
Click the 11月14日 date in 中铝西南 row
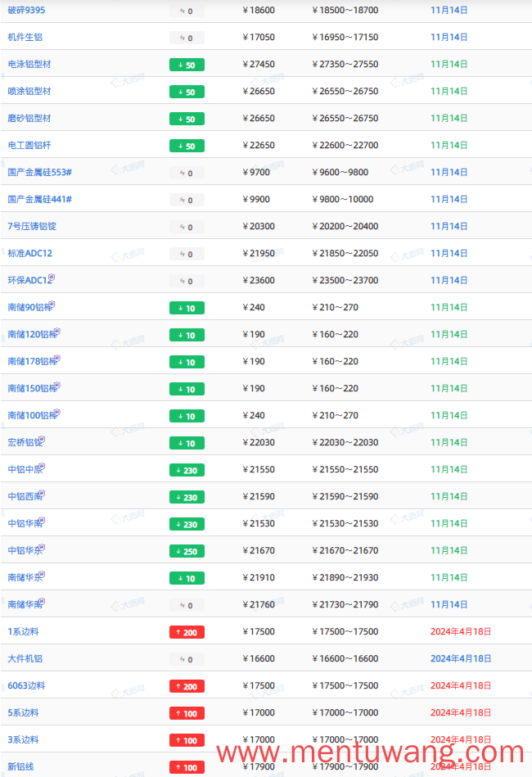449,496
